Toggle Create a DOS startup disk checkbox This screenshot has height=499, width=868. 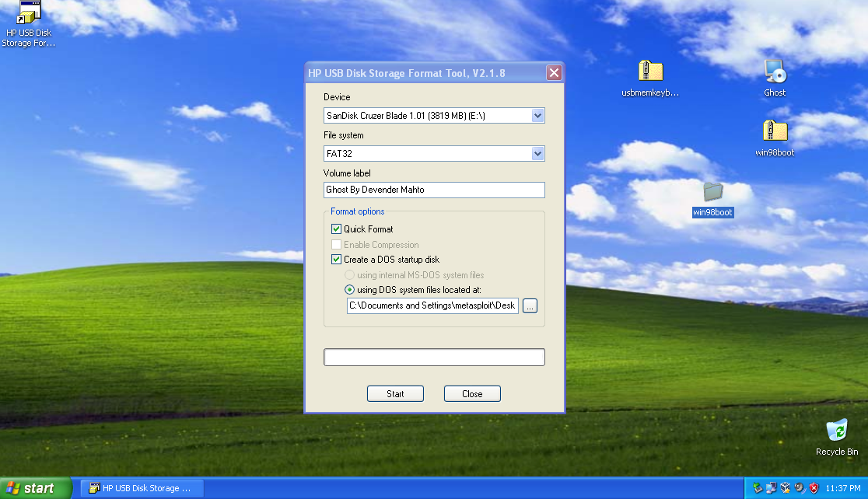pyautogui.click(x=336, y=259)
